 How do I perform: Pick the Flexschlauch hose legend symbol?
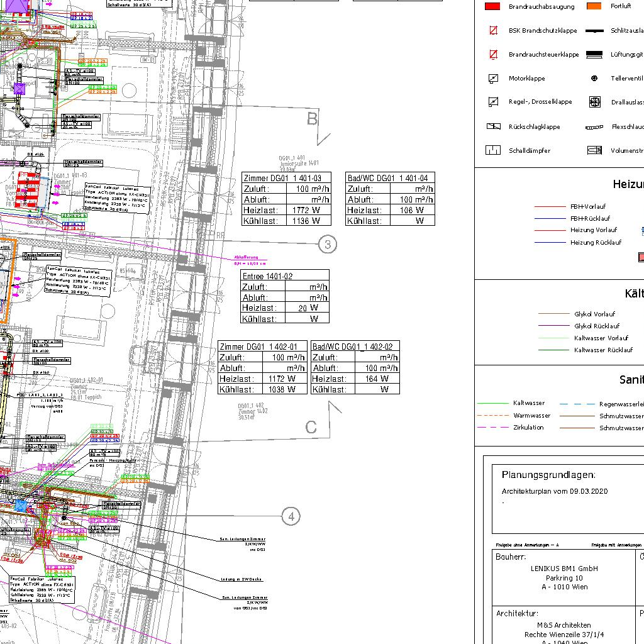pyautogui.click(x=594, y=127)
